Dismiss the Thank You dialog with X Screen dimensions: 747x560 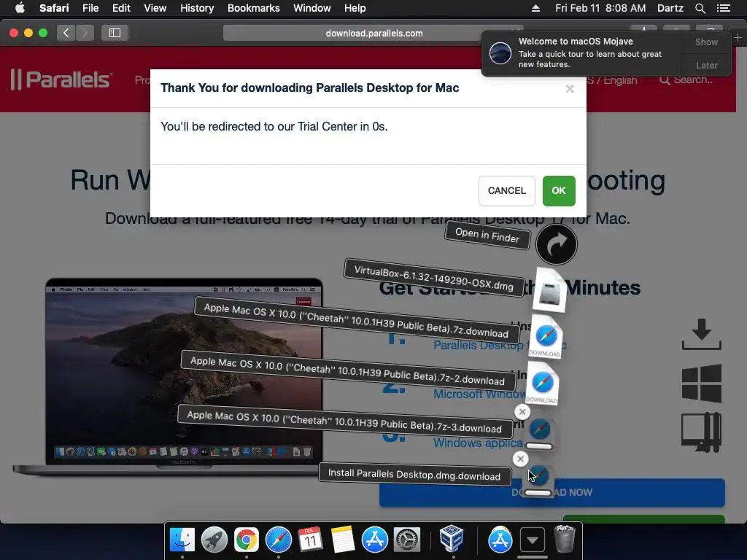click(x=569, y=89)
